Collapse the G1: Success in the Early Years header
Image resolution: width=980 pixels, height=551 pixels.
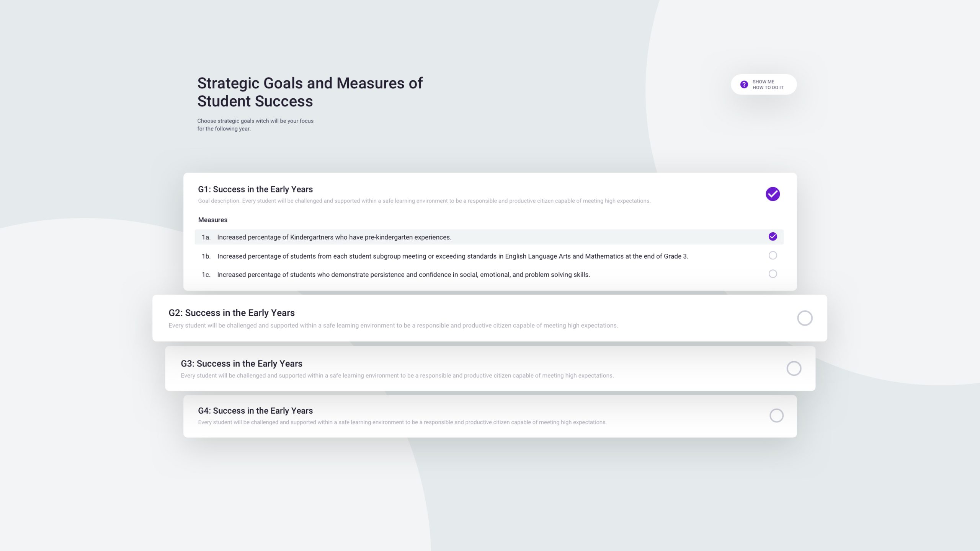click(x=255, y=189)
